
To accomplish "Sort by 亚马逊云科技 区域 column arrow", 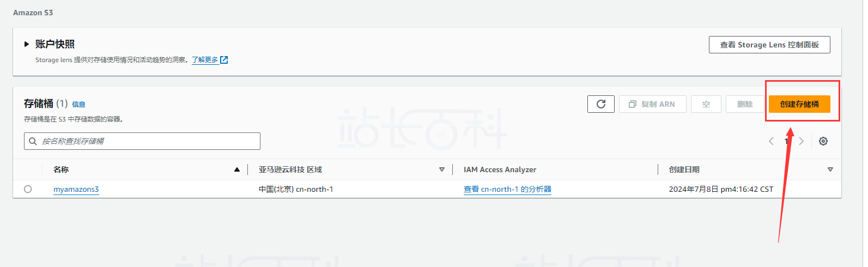I will [x=442, y=169].
